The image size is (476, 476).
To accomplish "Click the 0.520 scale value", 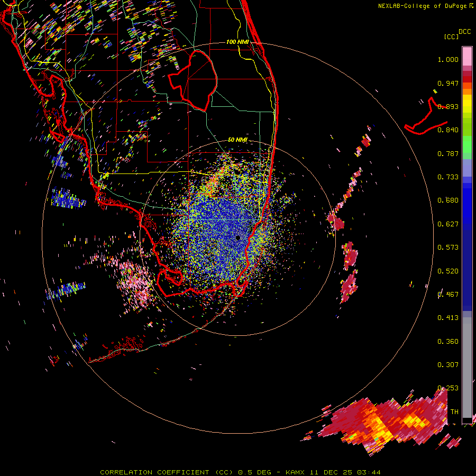I will click(448, 271).
